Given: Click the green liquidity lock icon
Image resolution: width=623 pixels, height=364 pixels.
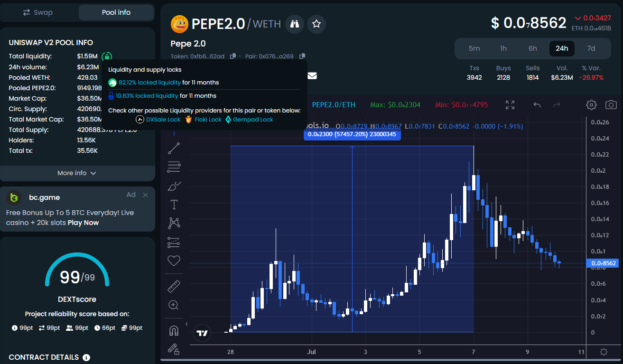Looking at the screenshot, I should [x=107, y=56].
